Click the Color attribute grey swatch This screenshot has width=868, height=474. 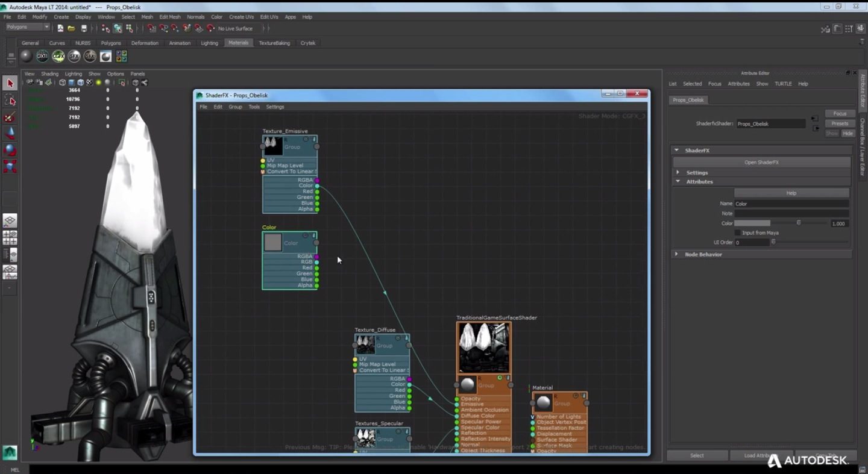[x=752, y=223]
